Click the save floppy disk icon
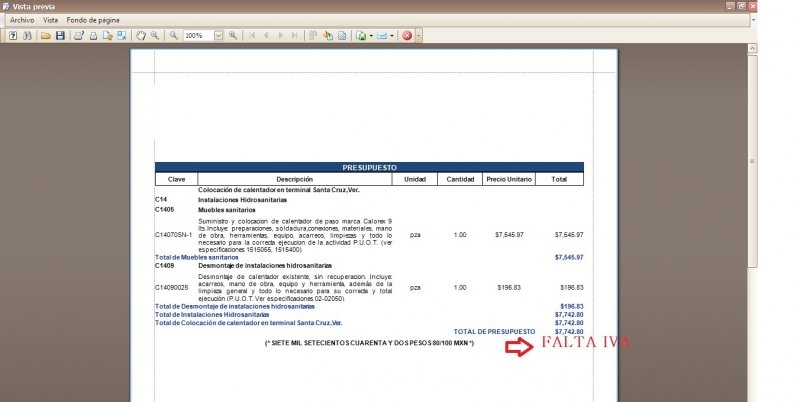Viewport: 800px width, 402px height. [60, 35]
